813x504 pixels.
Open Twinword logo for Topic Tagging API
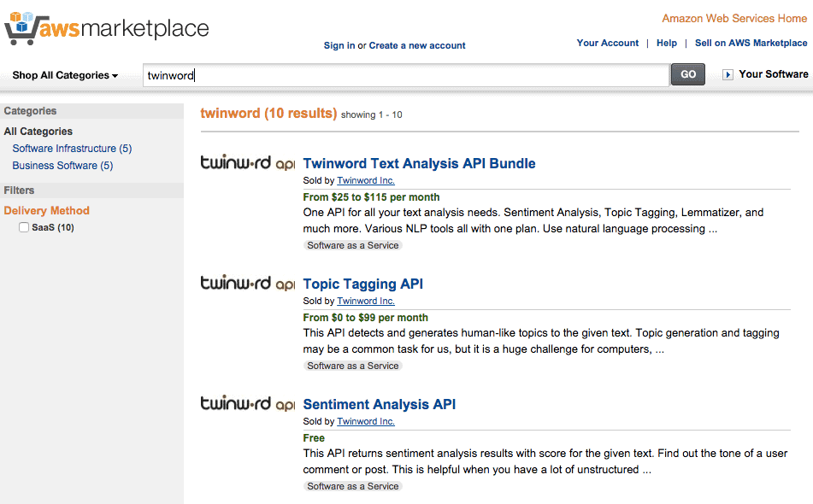(248, 283)
